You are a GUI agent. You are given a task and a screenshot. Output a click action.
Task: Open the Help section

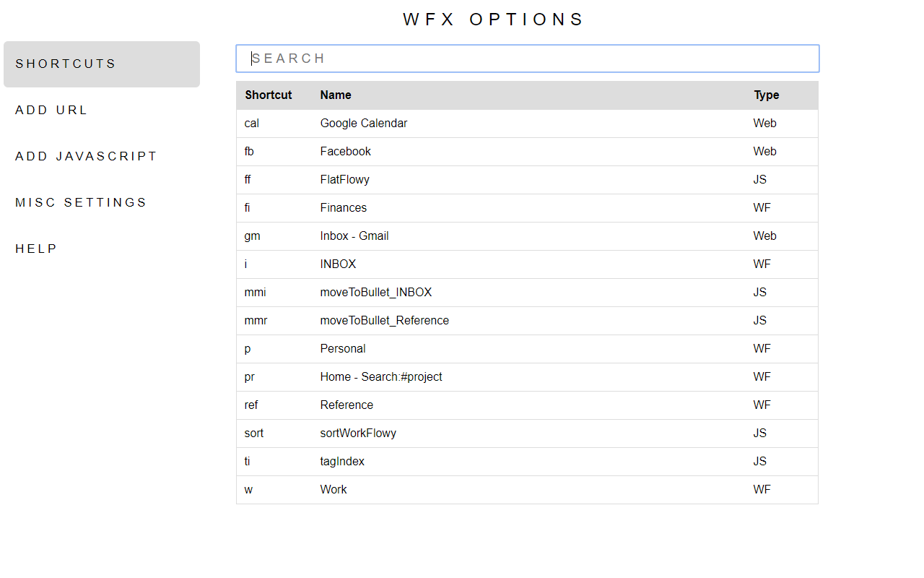(x=36, y=249)
